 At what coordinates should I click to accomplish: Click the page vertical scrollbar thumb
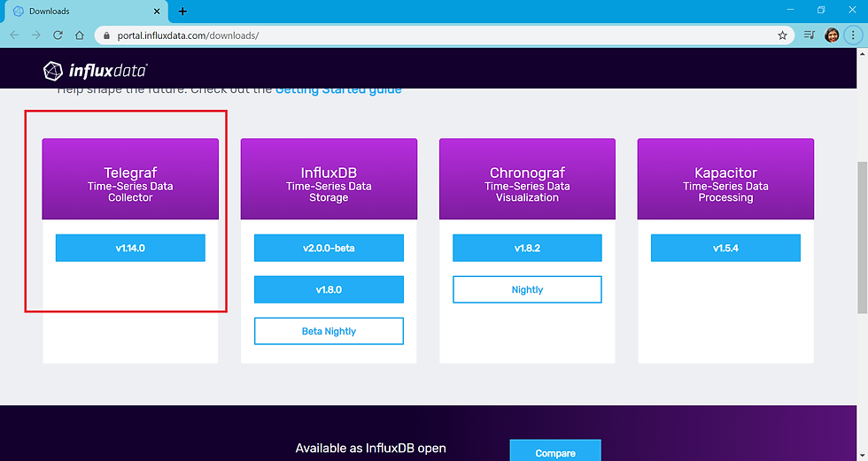coord(863,238)
